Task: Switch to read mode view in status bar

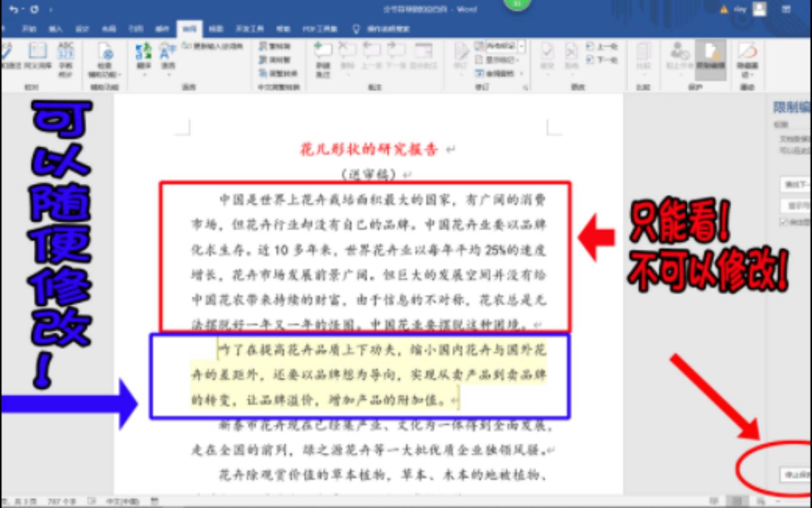Action: [714, 501]
